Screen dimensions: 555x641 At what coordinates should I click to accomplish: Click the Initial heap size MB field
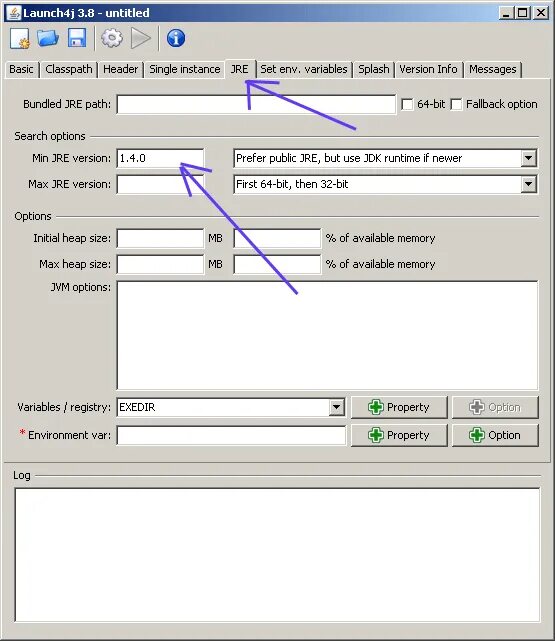[160, 238]
